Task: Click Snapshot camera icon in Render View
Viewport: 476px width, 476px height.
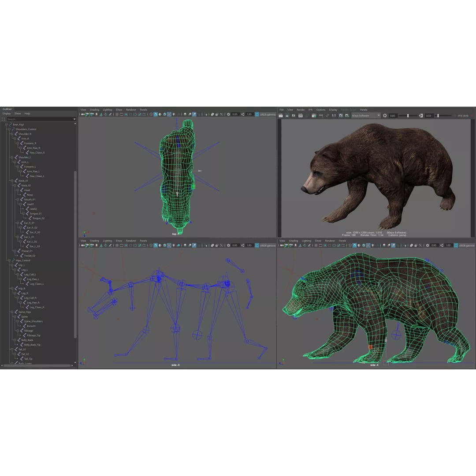Action: pos(294,115)
